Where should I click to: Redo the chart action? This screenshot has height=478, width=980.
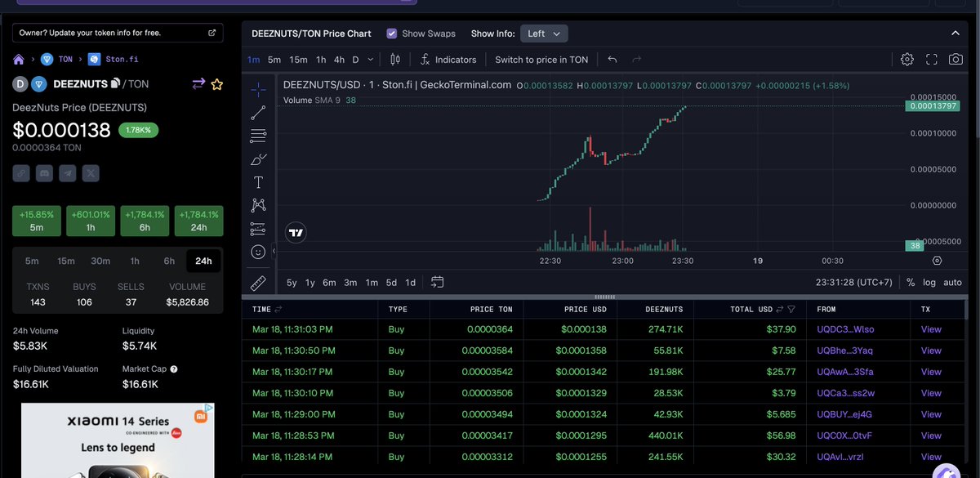(637, 60)
